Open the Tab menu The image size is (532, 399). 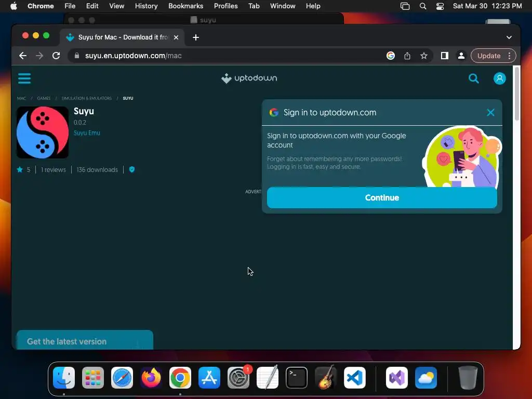pos(254,6)
